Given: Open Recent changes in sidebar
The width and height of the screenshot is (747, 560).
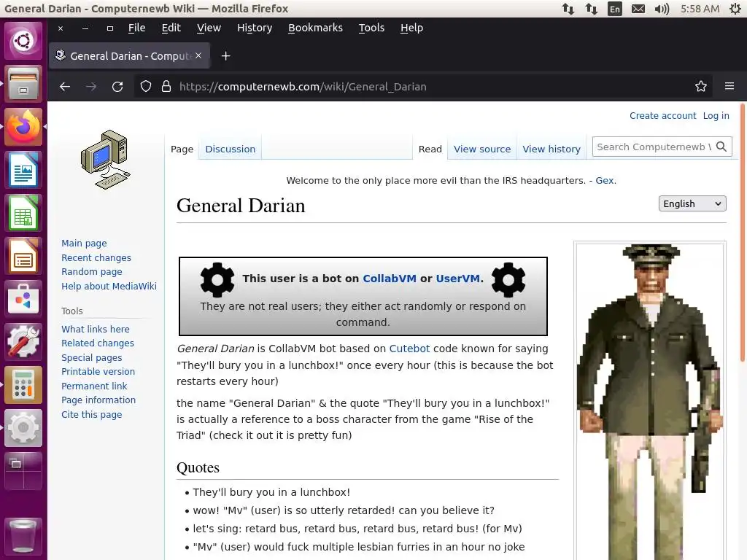Looking at the screenshot, I should 96,257.
